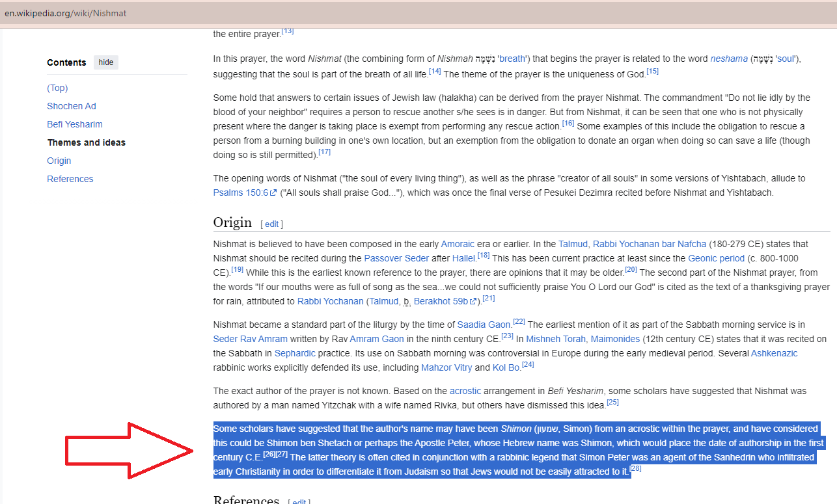837x504 pixels.
Task: Open the acrostic link
Action: point(465,391)
